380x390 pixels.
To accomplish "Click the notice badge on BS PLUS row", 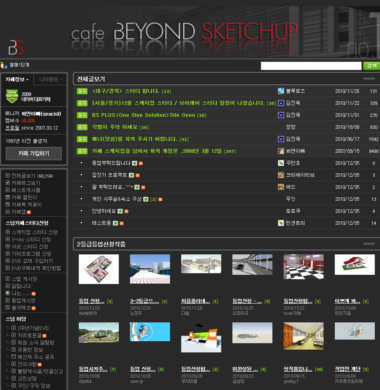I will [x=82, y=115].
